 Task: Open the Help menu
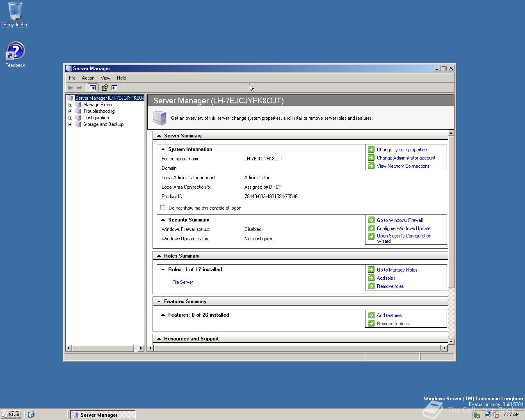121,78
